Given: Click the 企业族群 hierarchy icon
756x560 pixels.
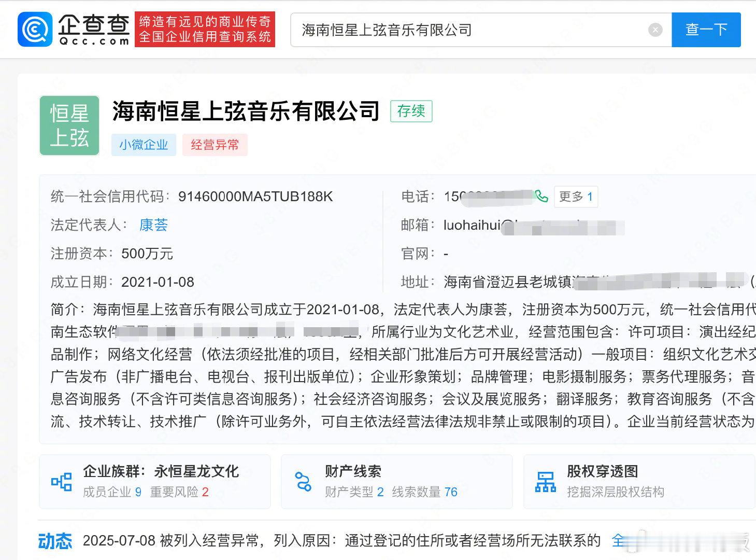Looking at the screenshot, I should click(x=62, y=482).
